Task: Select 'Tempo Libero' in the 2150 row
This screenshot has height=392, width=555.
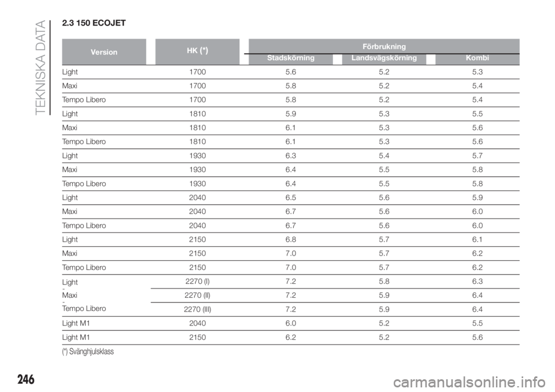Action: point(84,267)
